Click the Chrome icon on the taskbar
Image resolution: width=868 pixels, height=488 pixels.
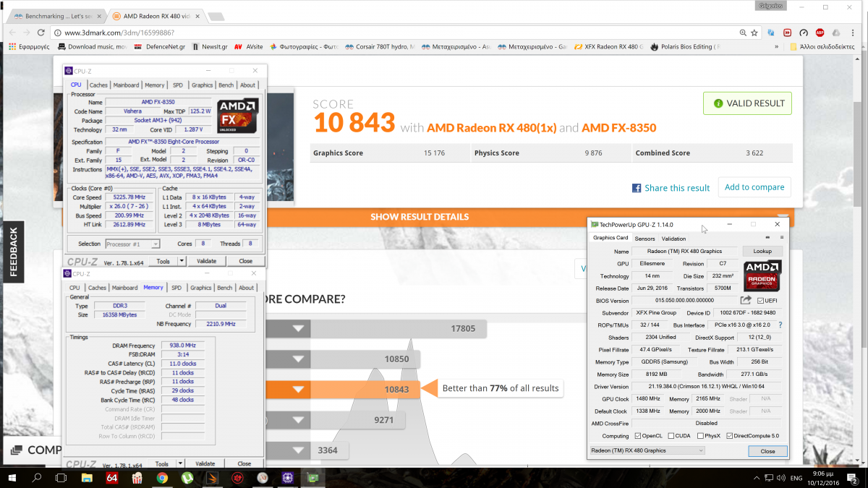pyautogui.click(x=162, y=478)
